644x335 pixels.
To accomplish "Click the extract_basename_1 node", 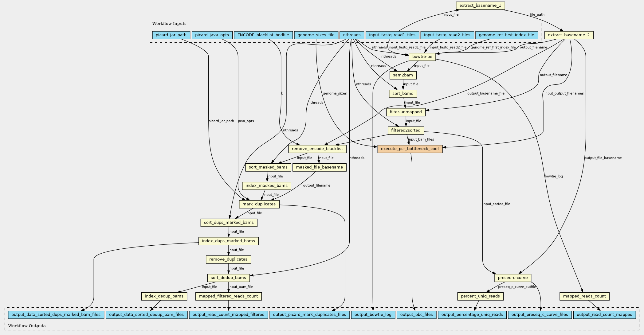I will [x=480, y=6].
